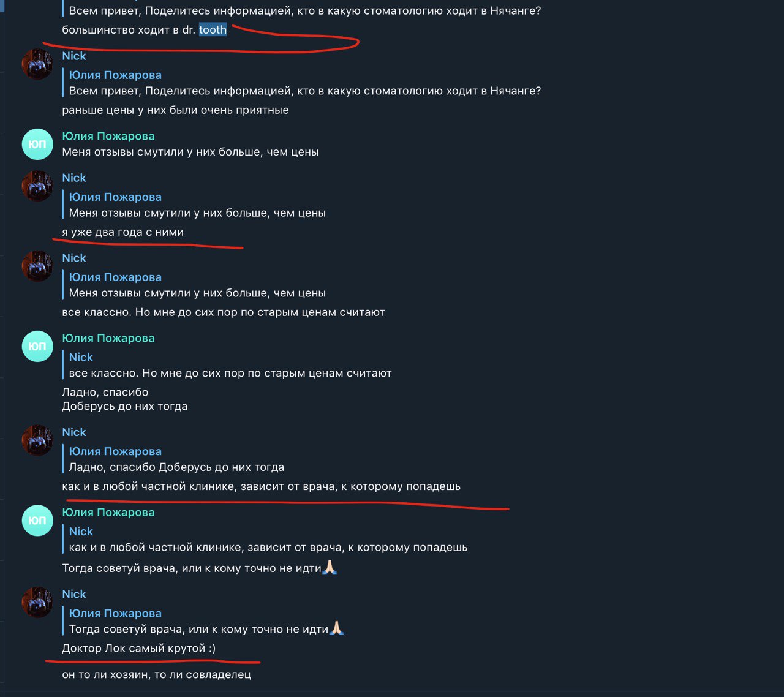The width and height of the screenshot is (784, 697).
Task: Open sender name Юлия Пожарова above 'Меня отзывы смутили'
Action: pos(108,136)
